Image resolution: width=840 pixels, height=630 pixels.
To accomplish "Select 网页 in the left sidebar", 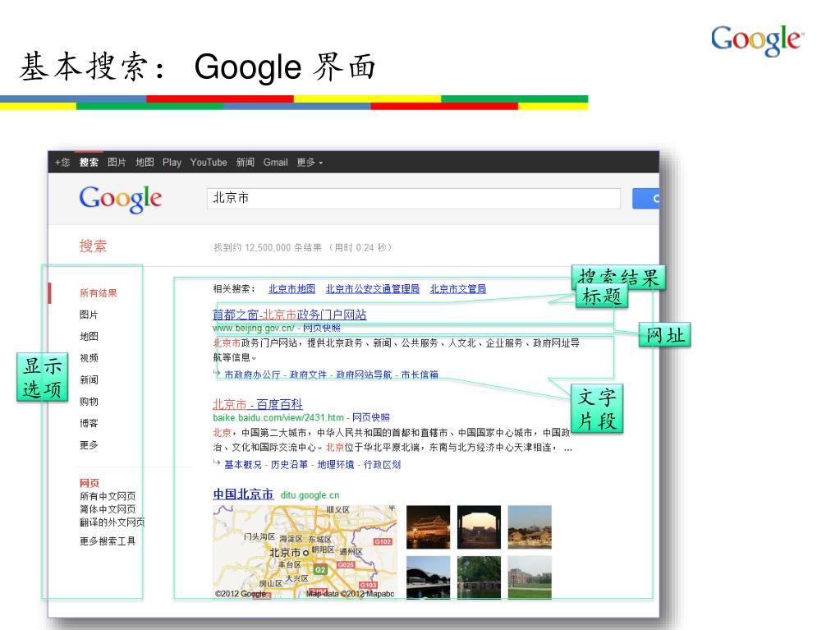I will pos(90,483).
